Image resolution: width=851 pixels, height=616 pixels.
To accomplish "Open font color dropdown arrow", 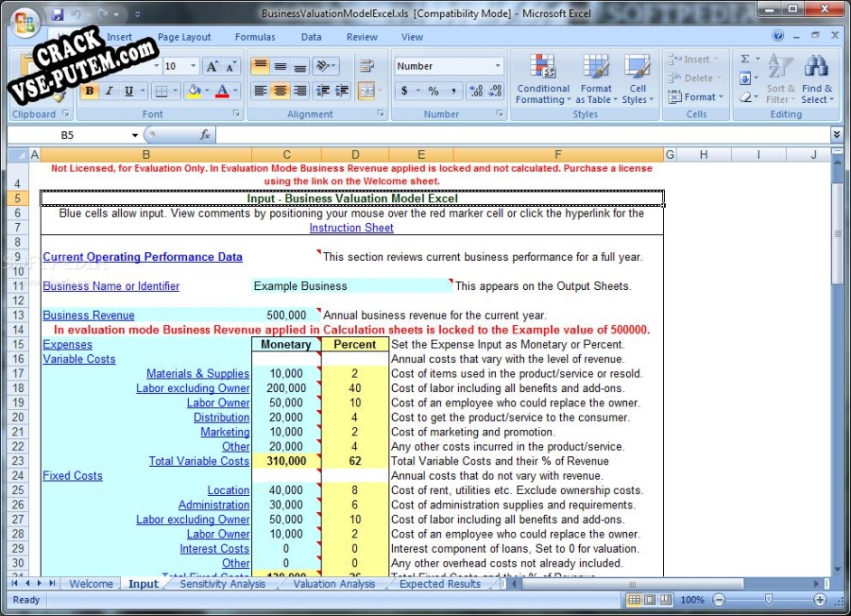I will pyautogui.click(x=235, y=90).
